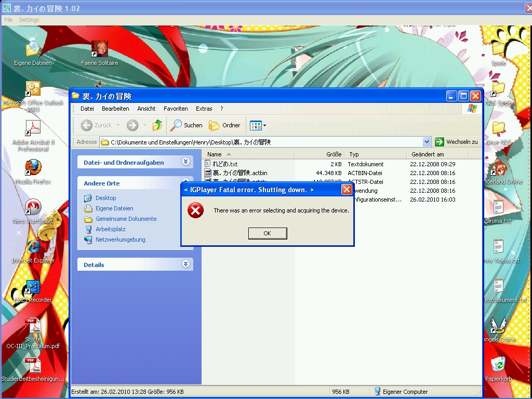Click the Up folder toolbar icon
The image size is (532, 399).
pyautogui.click(x=157, y=125)
